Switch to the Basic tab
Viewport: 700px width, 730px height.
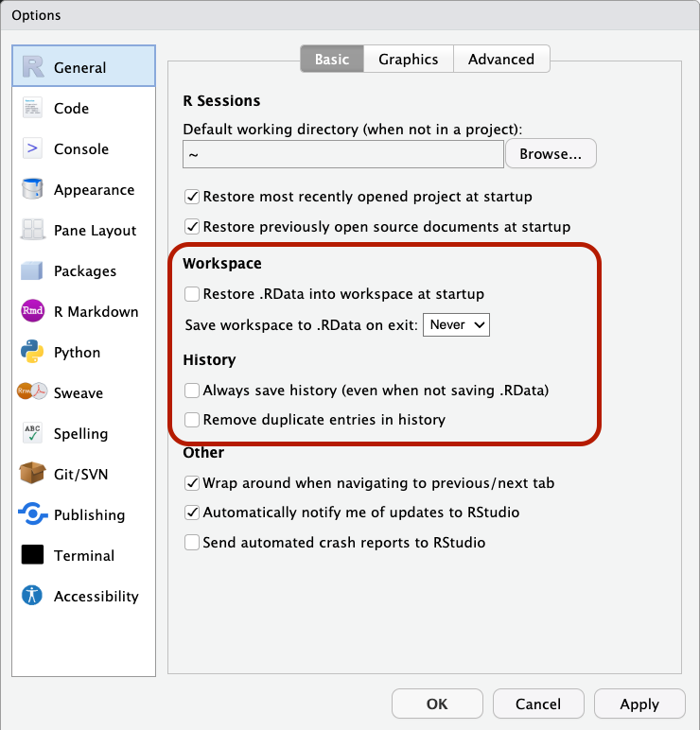[x=332, y=59]
